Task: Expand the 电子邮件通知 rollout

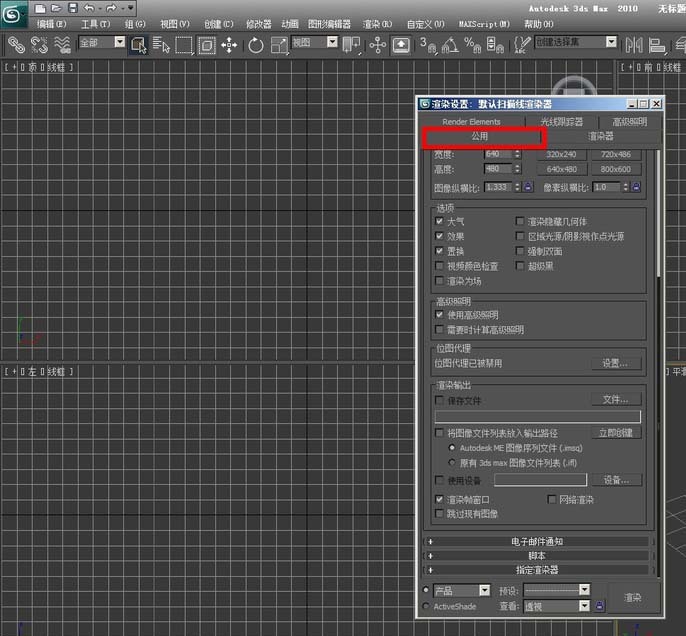Action: (x=537, y=542)
